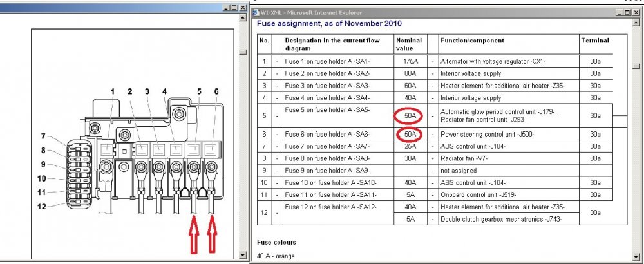The width and height of the screenshot is (644, 264).
Task: Click scroll-up arrow in WI-XML window
Action: (636, 22)
